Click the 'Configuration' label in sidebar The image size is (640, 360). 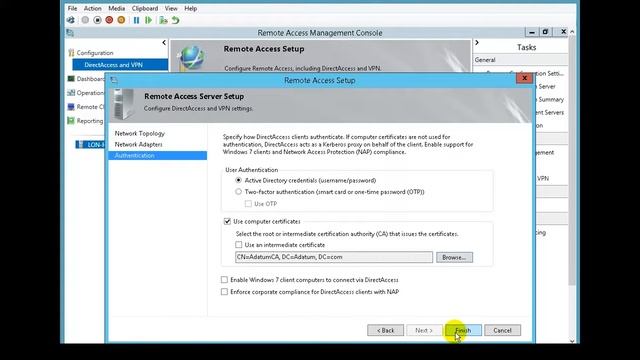pyautogui.click(x=95, y=53)
